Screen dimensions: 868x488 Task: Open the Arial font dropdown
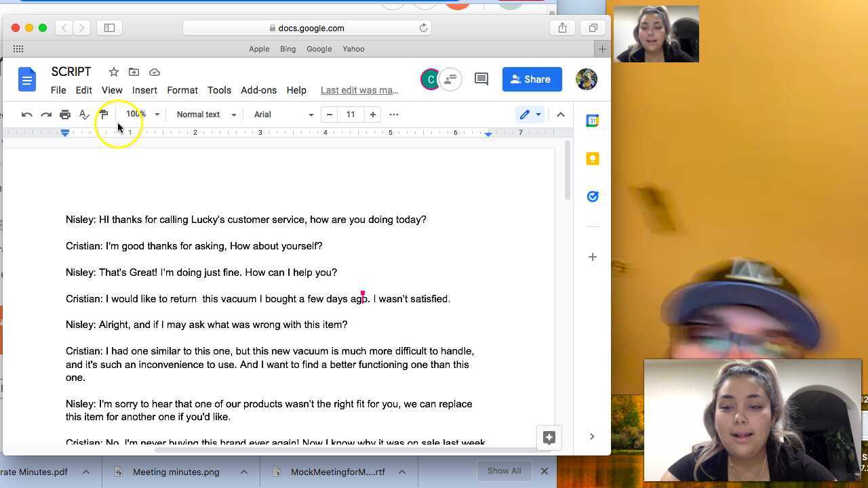(x=283, y=115)
